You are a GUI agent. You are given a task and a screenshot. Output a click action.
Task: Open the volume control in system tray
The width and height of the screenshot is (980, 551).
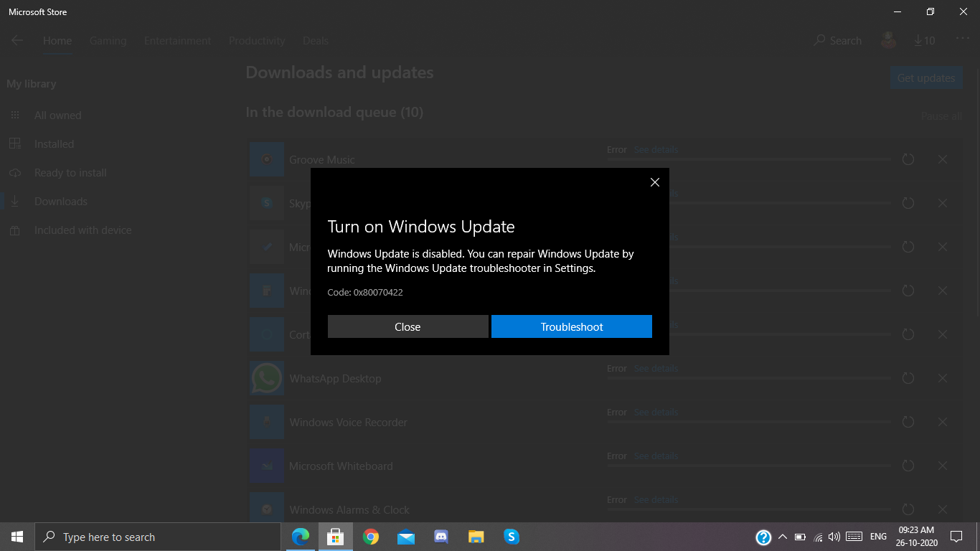coord(834,537)
